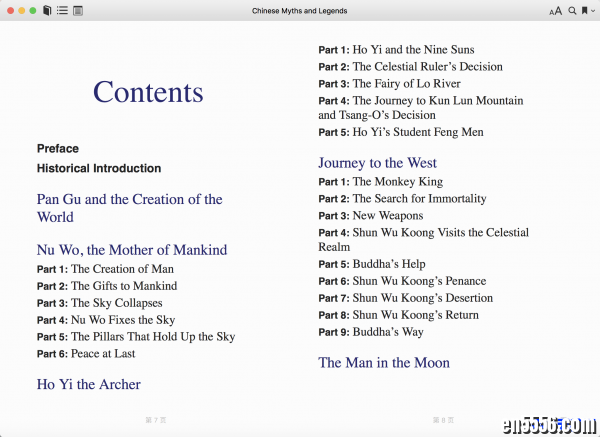
Task: Click the yellow minimize window button
Action: 21,10
